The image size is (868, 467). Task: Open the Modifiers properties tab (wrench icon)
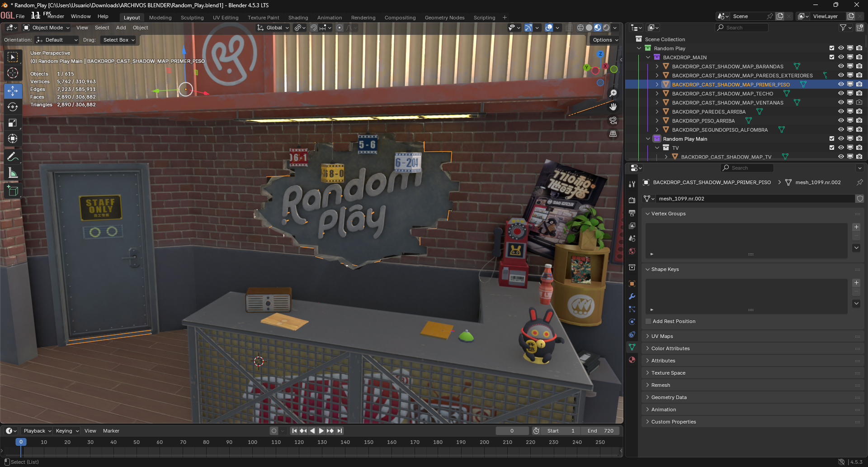point(632,296)
